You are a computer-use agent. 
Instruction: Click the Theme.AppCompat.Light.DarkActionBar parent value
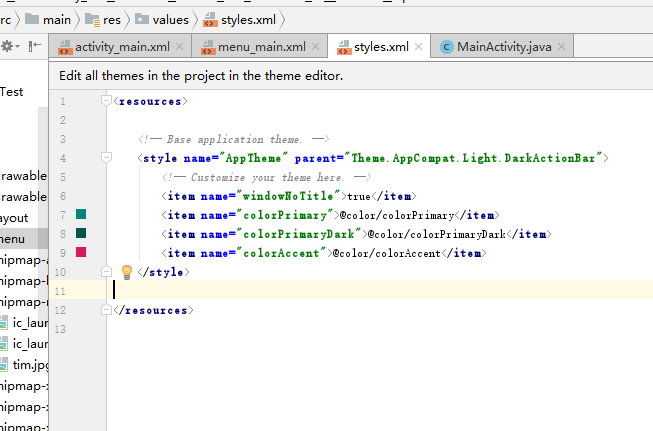pos(474,158)
